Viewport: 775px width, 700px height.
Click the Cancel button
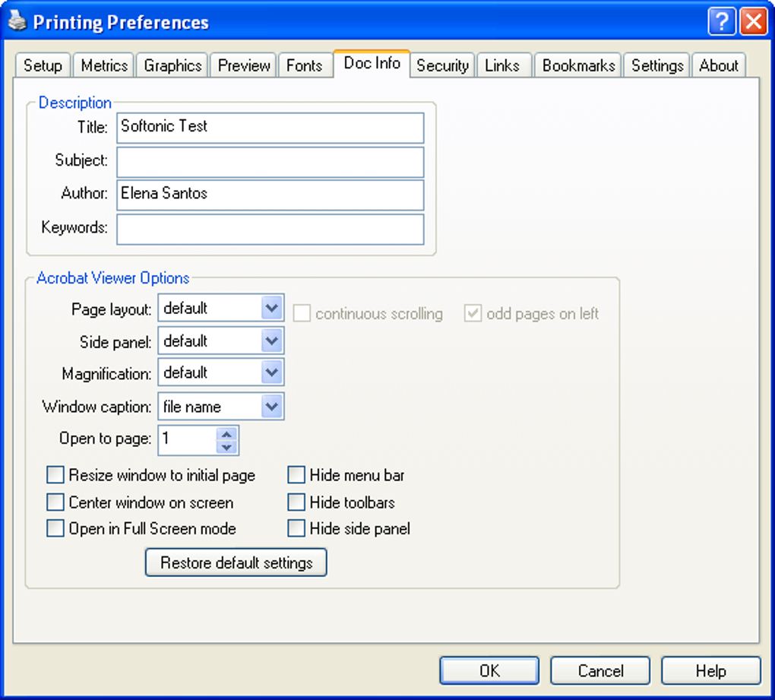(x=600, y=671)
